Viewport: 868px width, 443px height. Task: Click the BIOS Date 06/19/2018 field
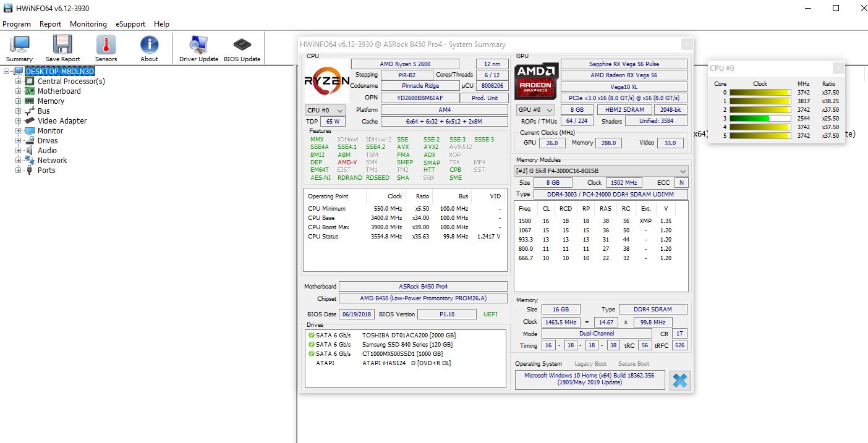coord(357,314)
